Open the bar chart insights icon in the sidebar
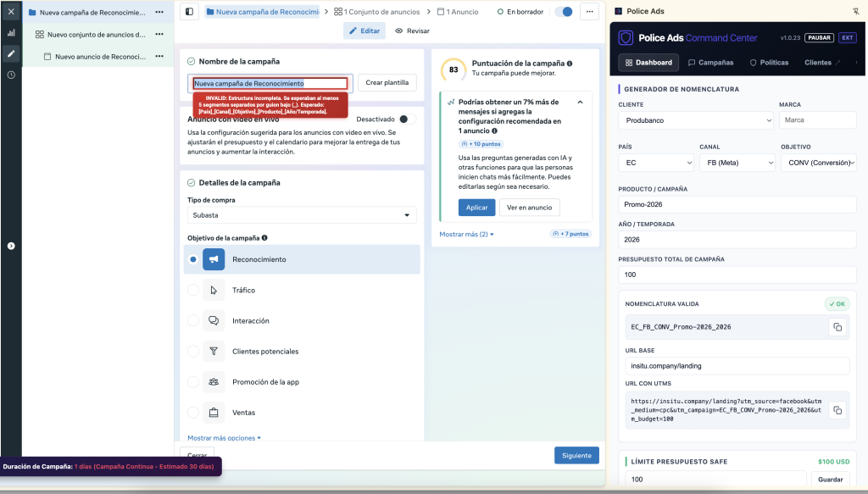 click(x=11, y=33)
